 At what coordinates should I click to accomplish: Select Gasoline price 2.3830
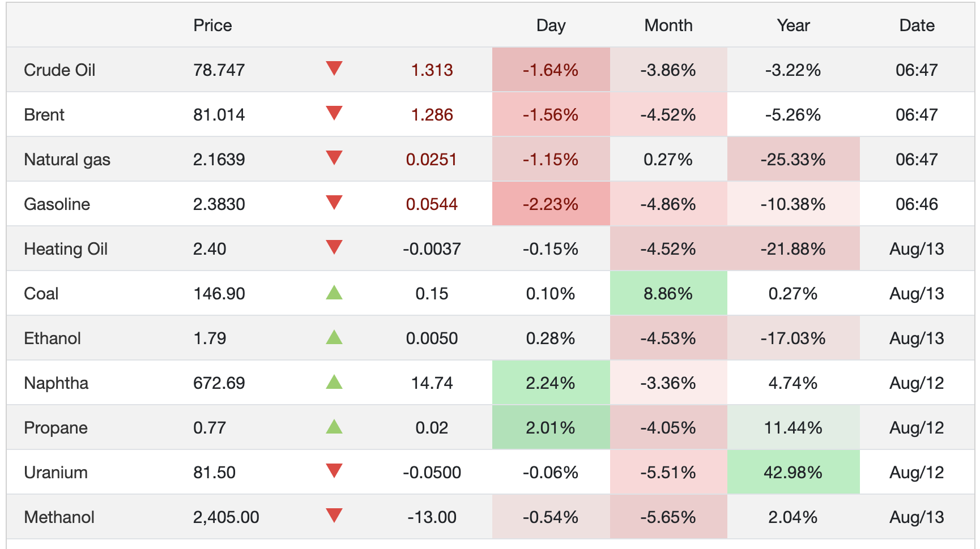click(x=219, y=204)
